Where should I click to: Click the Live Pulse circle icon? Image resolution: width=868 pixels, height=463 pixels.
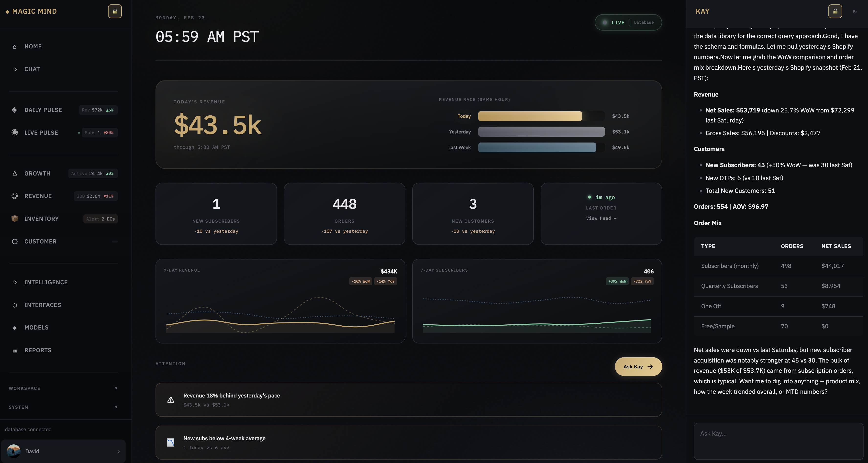(14, 132)
